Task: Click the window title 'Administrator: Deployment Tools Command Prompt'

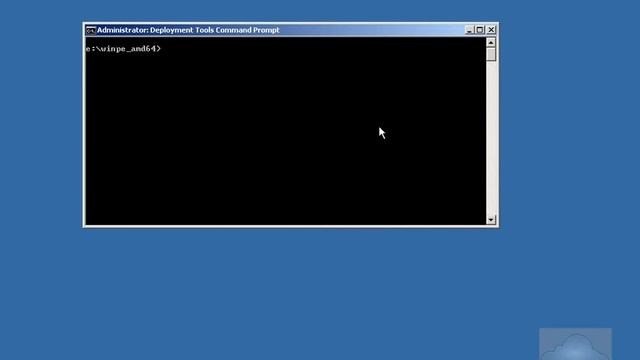Action: click(188, 30)
